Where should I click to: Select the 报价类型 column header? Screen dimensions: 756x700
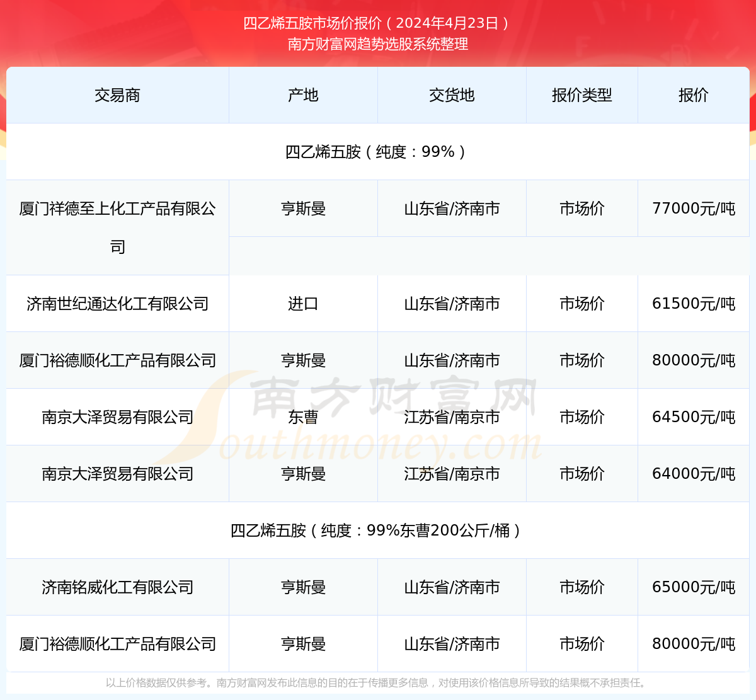tap(582, 95)
